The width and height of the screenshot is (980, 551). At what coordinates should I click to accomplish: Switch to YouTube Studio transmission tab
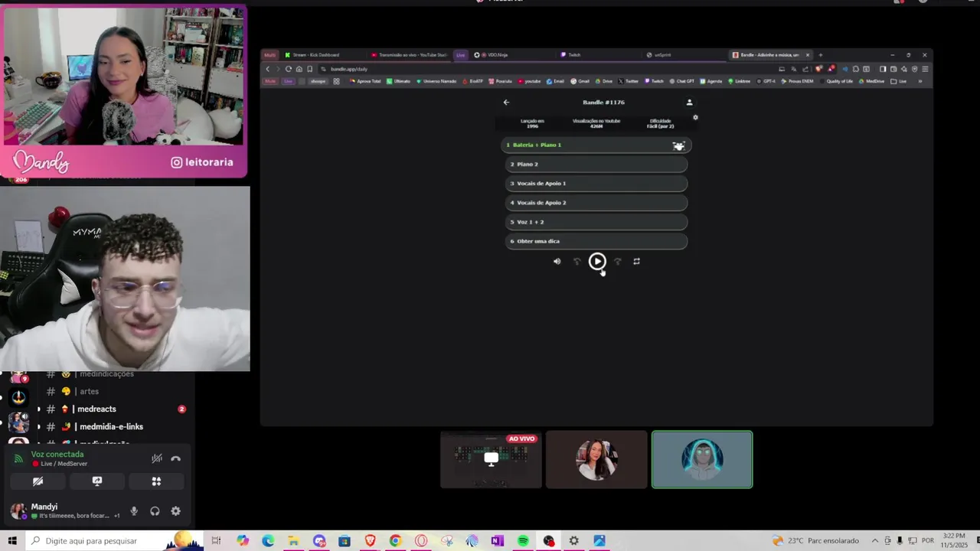(x=410, y=55)
